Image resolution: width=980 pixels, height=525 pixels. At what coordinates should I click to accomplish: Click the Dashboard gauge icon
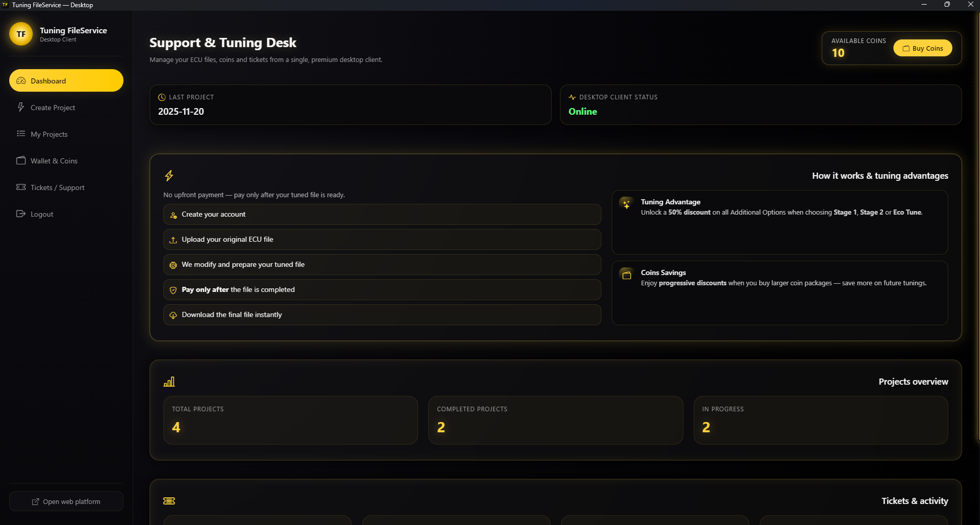point(21,81)
